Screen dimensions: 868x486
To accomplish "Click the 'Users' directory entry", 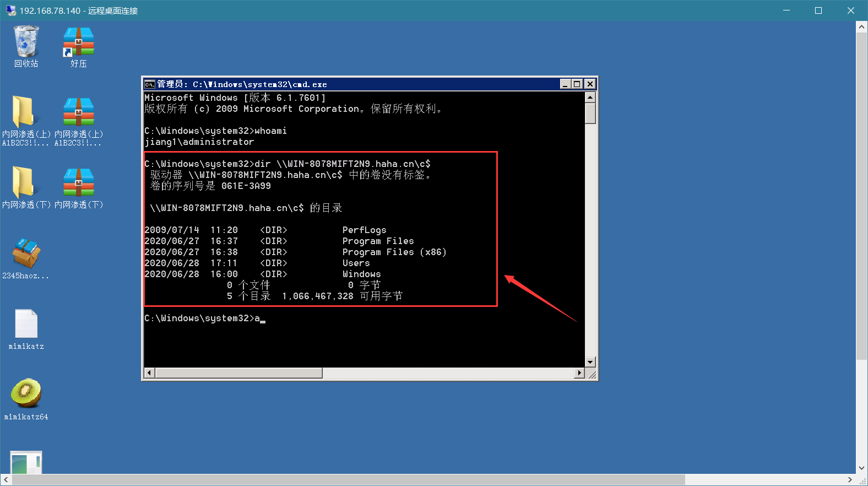I will 356,263.
